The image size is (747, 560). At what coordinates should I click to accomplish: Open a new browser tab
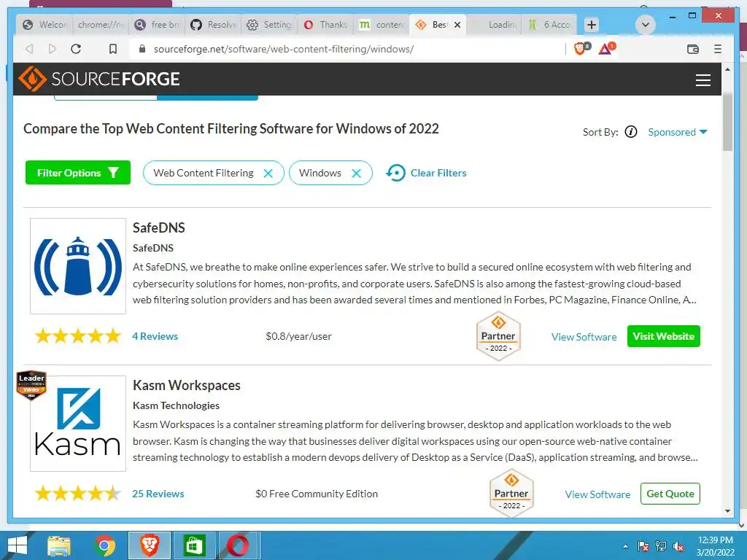(x=592, y=25)
